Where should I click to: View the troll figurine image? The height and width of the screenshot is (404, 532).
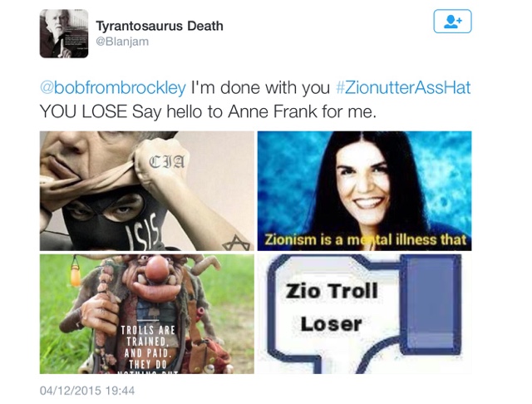click(x=147, y=314)
